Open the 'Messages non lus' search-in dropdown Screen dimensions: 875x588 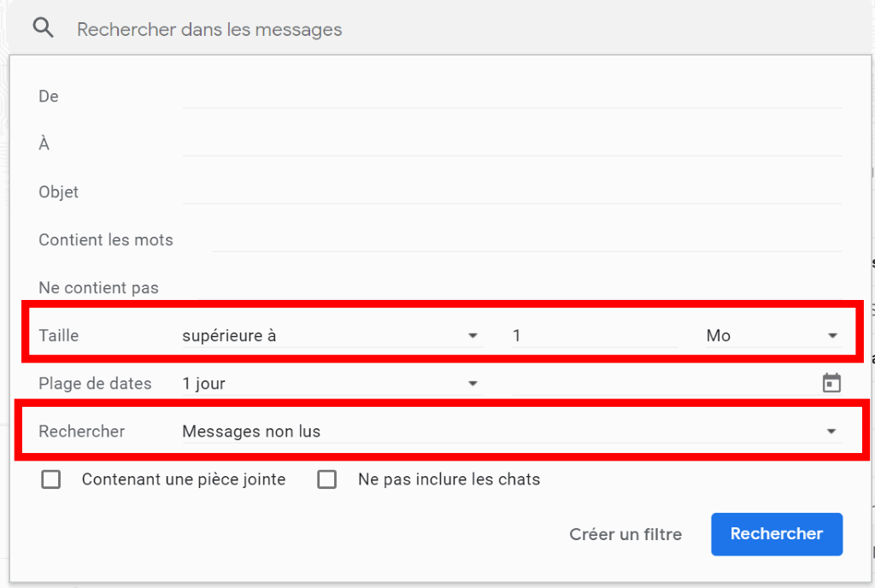coord(513,432)
